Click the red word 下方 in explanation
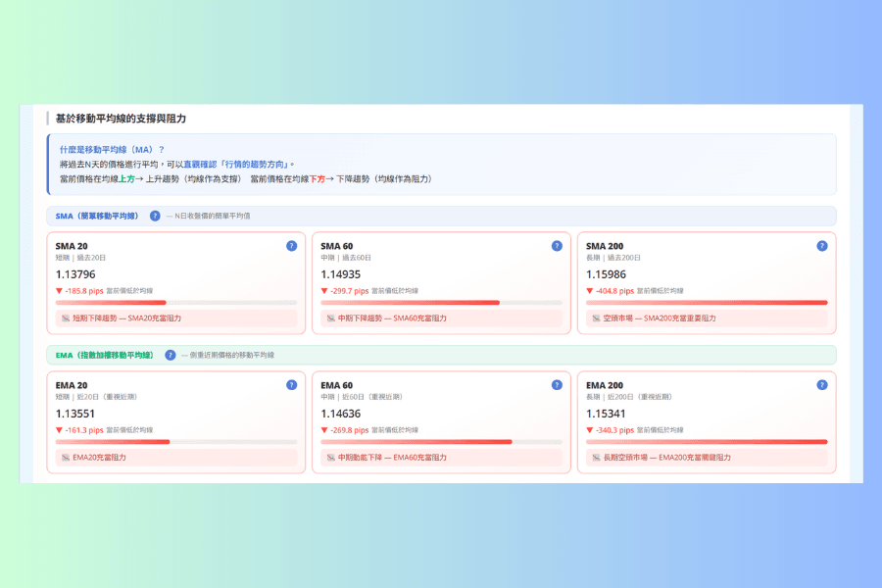882x588 pixels. click(318, 179)
